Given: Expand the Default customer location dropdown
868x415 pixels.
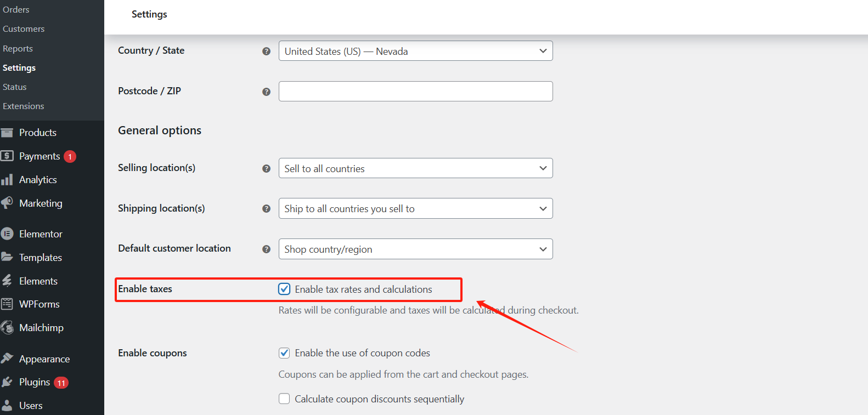Looking at the screenshot, I should pyautogui.click(x=415, y=249).
